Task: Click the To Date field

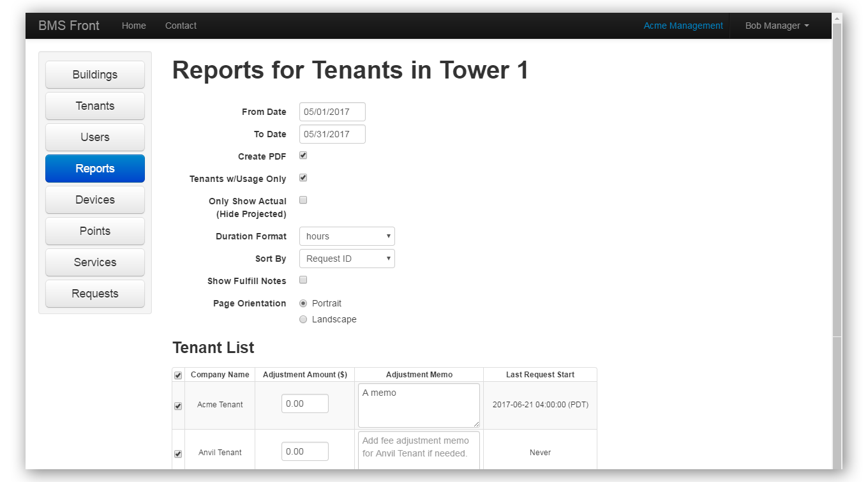Action: point(333,134)
